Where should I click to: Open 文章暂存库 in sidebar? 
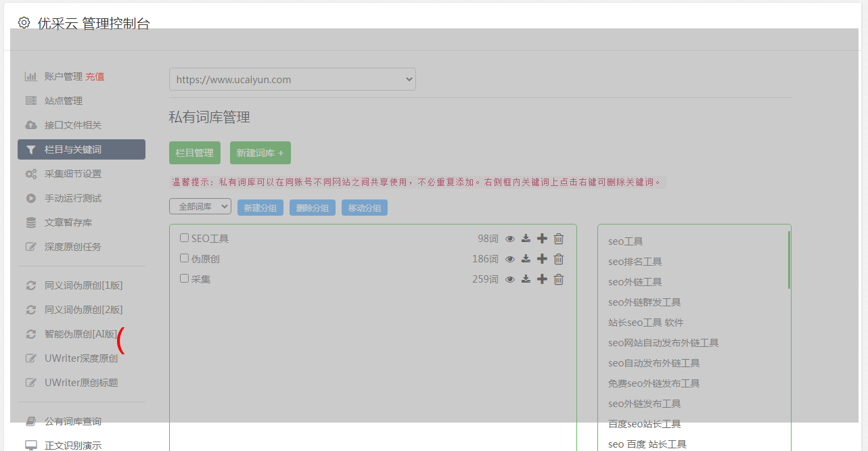[x=68, y=222]
